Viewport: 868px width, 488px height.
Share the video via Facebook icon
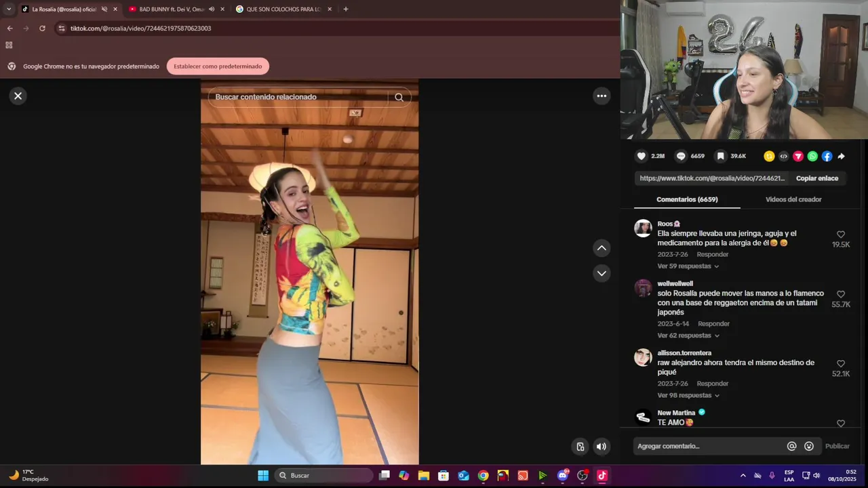[827, 156]
